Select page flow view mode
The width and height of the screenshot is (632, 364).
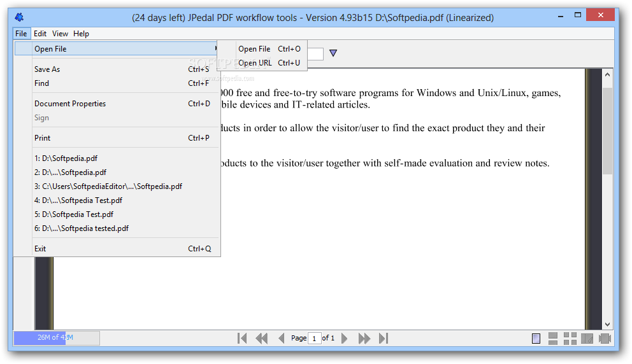[605, 339]
